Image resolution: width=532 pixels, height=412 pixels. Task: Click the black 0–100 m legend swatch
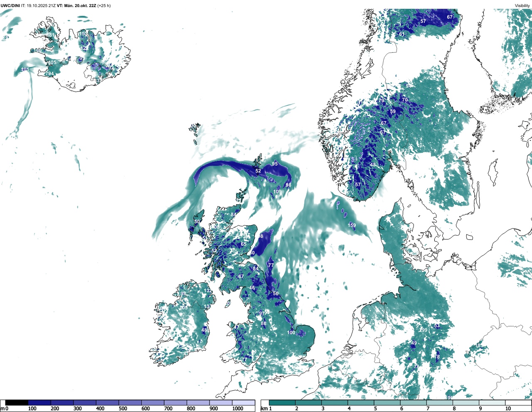pos(17,402)
